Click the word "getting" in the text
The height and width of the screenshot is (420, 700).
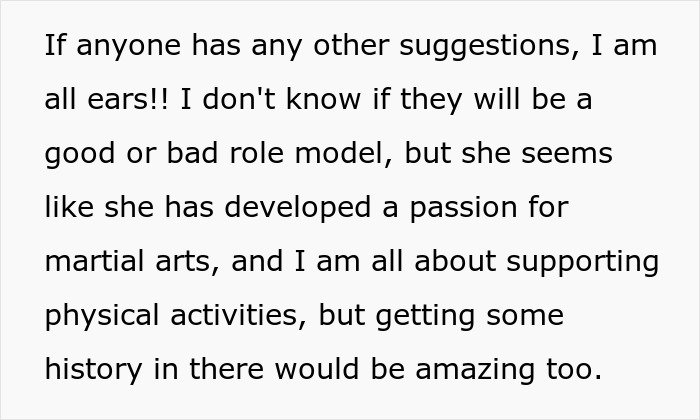425,316
